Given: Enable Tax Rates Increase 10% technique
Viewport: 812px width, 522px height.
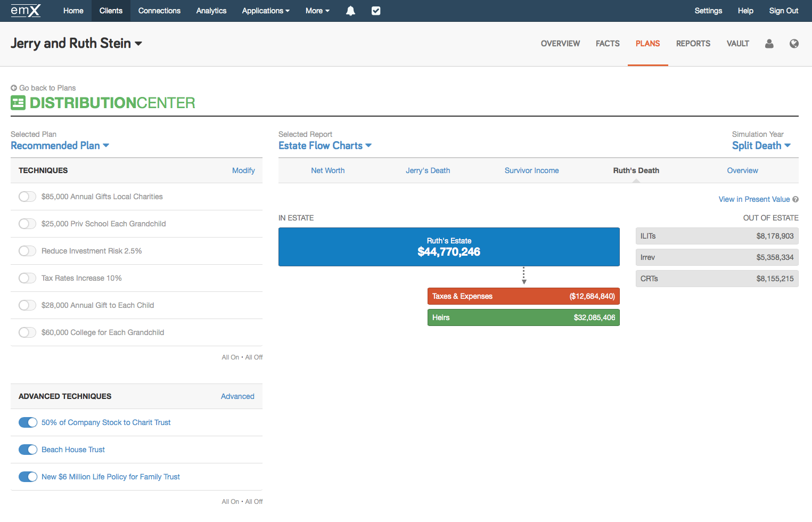Looking at the screenshot, I should (27, 278).
